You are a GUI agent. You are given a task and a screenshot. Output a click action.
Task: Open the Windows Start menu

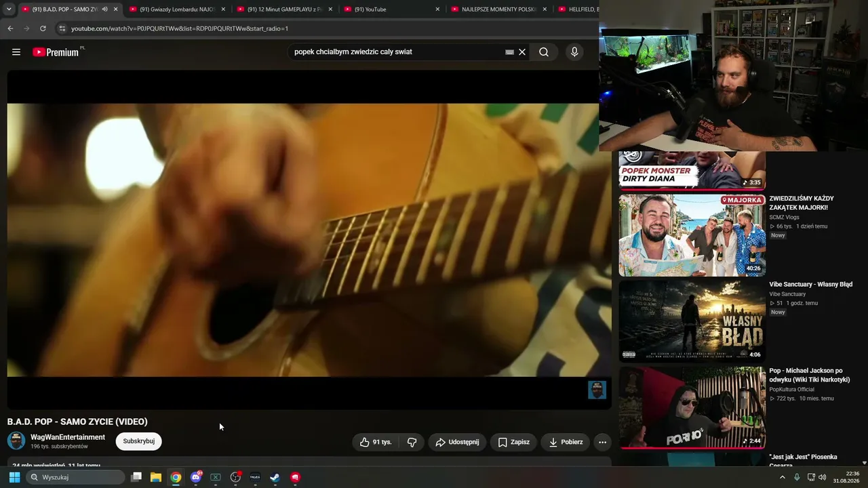click(x=14, y=477)
